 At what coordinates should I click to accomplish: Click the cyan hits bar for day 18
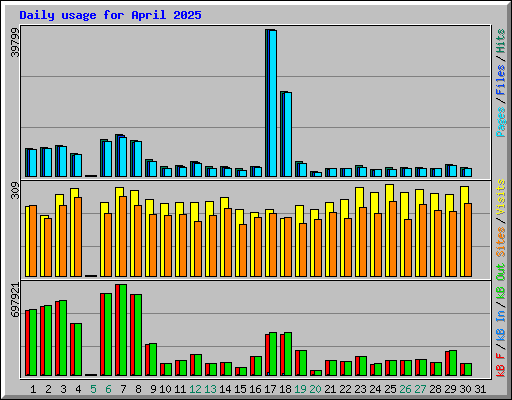(x=288, y=134)
